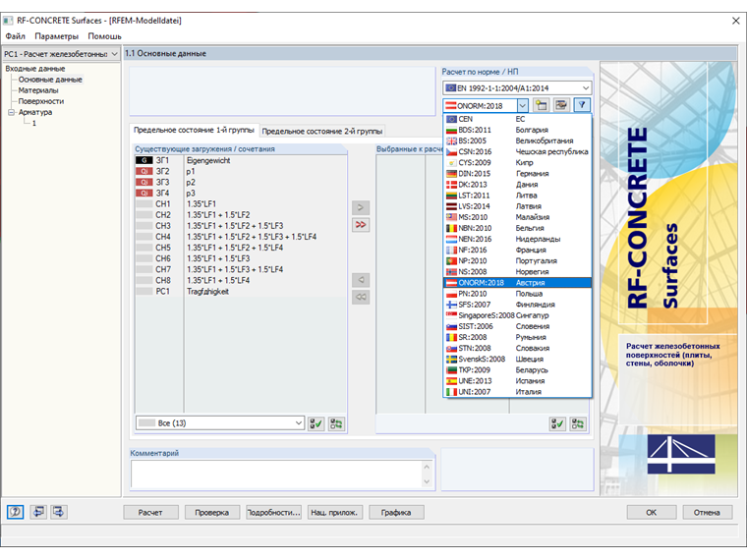The image size is (747, 560).
Task: Confirm with the OK button
Action: 652,513
